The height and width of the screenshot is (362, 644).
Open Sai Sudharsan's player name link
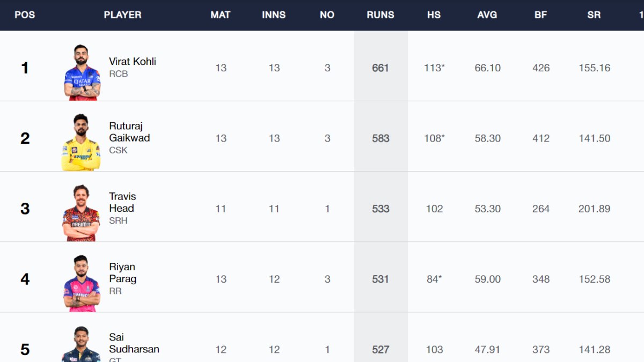pyautogui.click(x=134, y=343)
